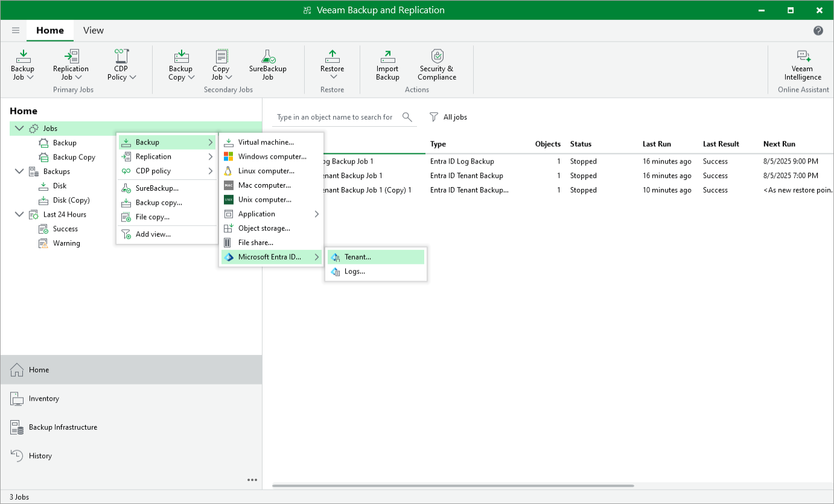Open the CDP policy context submenu

(167, 171)
